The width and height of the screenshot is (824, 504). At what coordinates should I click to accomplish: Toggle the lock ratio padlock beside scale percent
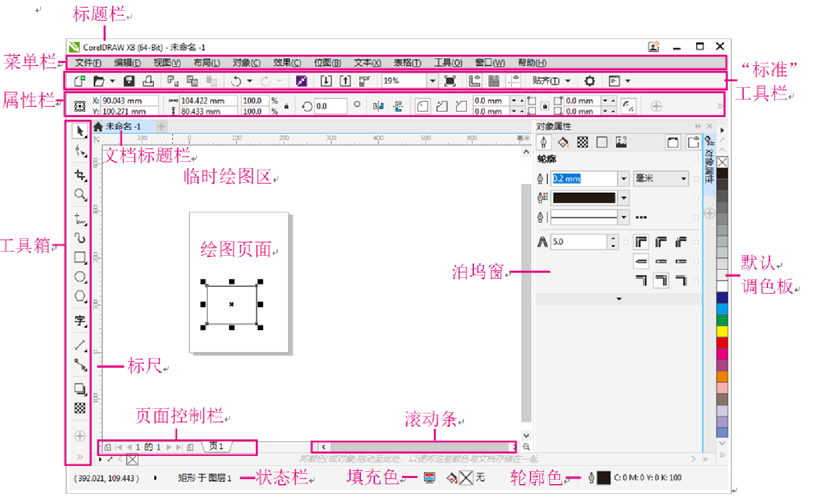(x=286, y=106)
